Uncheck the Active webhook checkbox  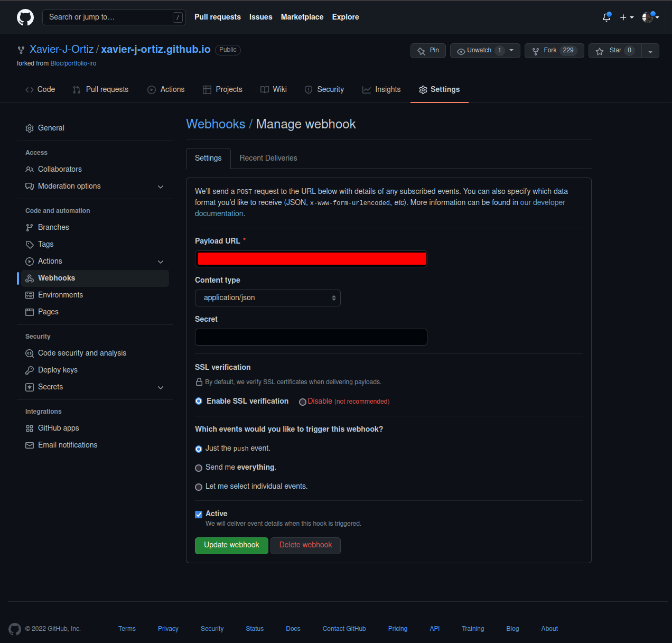coord(199,514)
